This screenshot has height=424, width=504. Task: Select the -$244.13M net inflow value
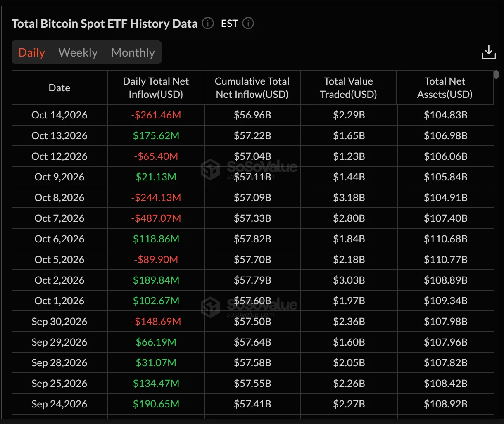pos(156,197)
